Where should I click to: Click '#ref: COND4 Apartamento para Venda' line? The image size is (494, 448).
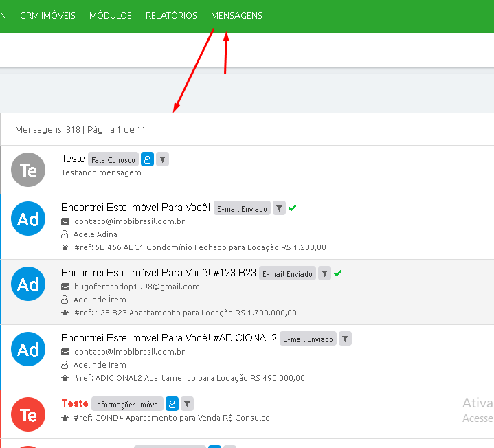point(172,418)
